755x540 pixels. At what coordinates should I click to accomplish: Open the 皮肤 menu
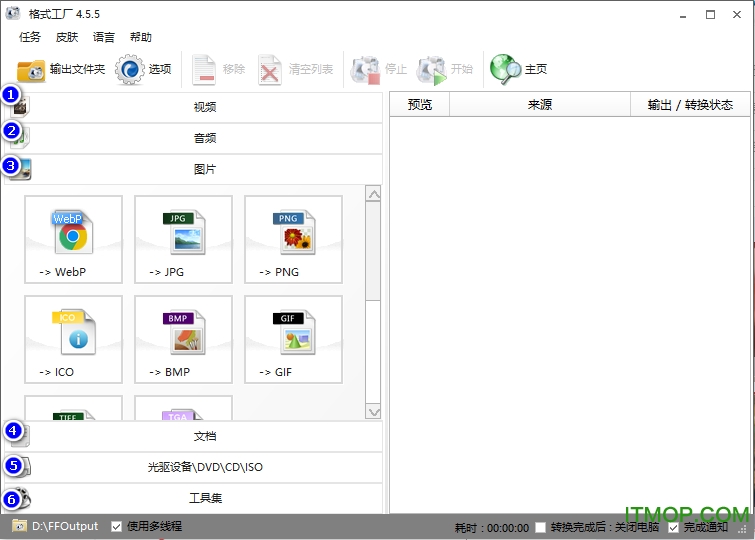67,37
